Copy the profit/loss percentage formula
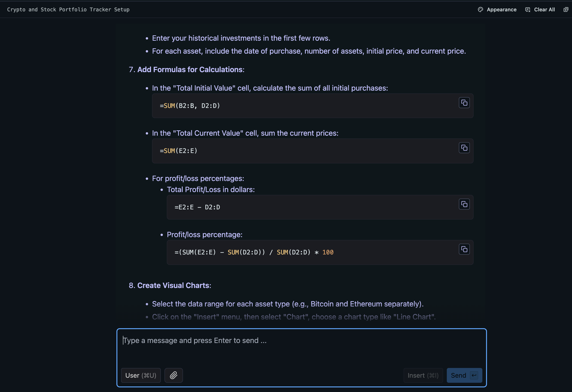 tap(464, 249)
